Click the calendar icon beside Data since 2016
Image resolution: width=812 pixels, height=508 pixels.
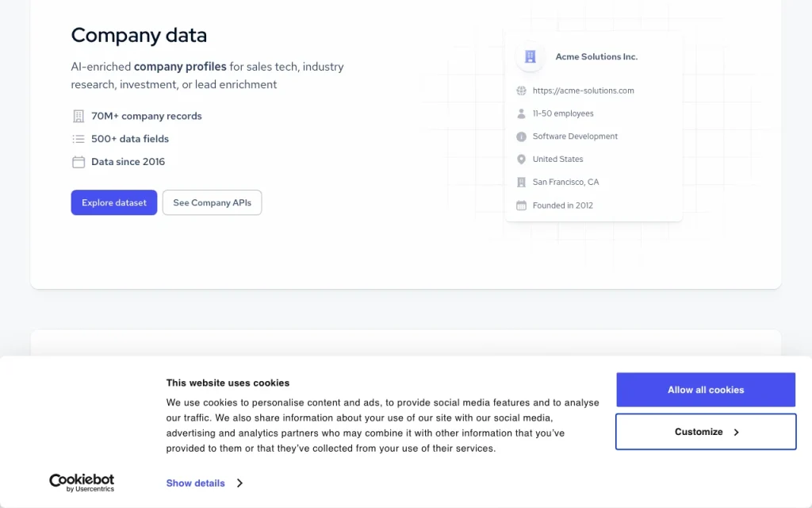(x=79, y=162)
